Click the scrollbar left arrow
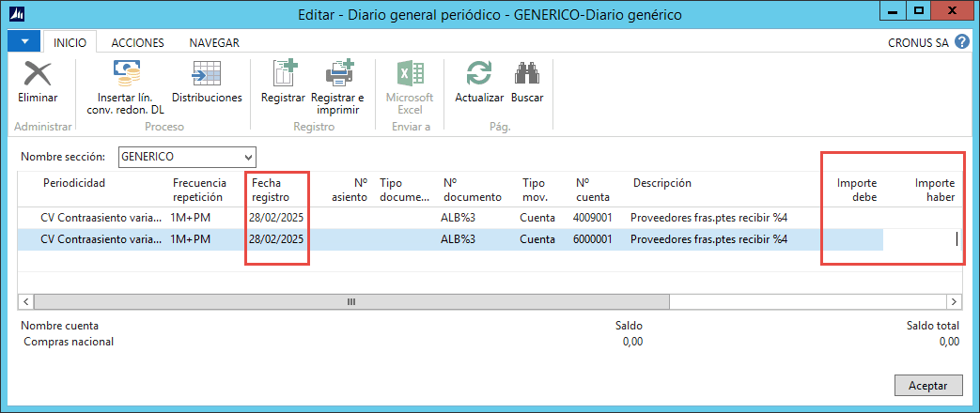 (x=25, y=302)
